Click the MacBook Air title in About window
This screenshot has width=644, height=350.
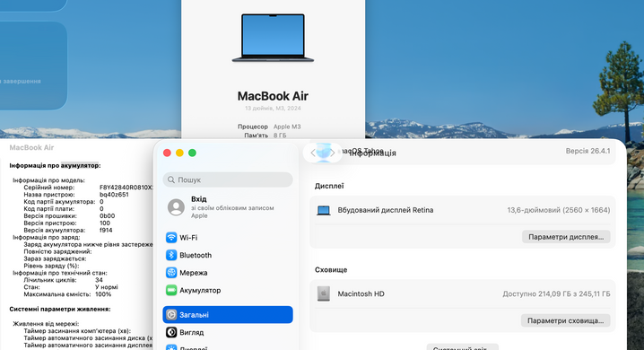pyautogui.click(x=273, y=96)
